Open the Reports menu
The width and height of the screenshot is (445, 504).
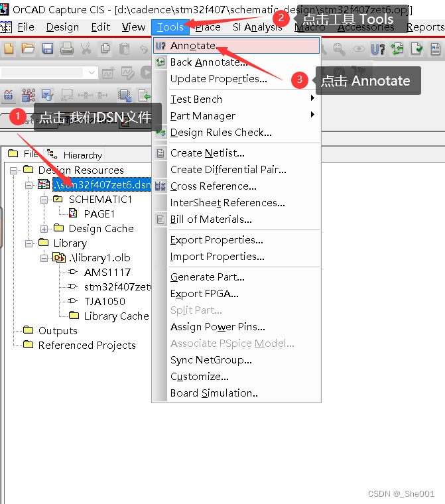click(x=425, y=27)
